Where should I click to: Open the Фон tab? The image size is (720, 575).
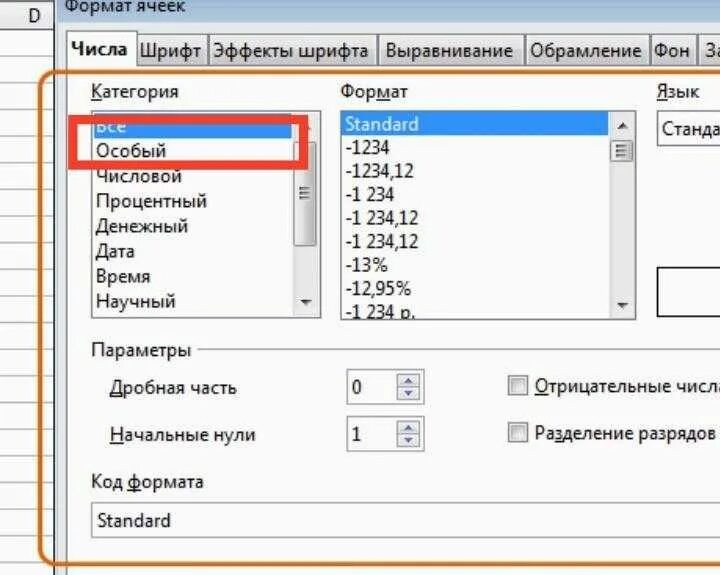coord(672,51)
